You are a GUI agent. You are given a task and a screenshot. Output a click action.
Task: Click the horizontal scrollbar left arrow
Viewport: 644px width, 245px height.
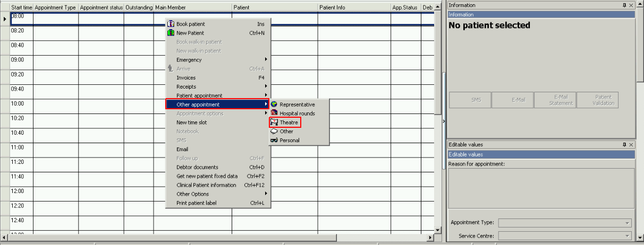(4, 237)
